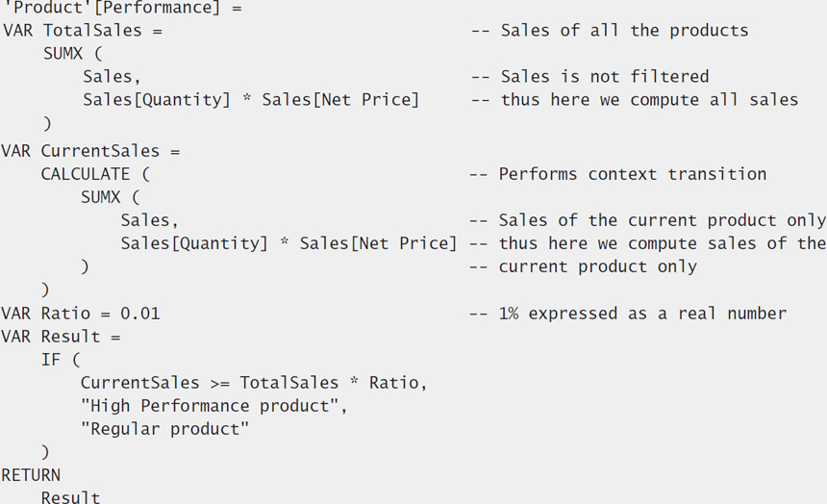This screenshot has height=504, width=827.
Task: Click the VAR TotalSales declaration
Action: (83, 31)
